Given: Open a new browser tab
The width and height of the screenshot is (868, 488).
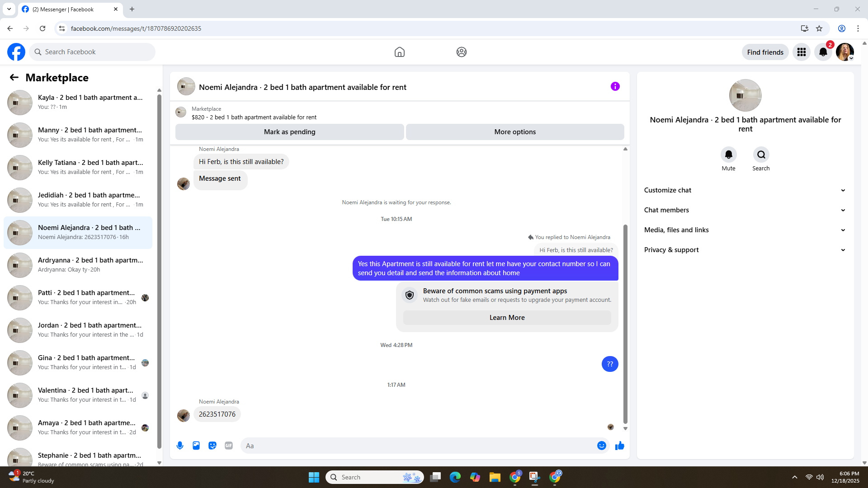Looking at the screenshot, I should coord(132,9).
